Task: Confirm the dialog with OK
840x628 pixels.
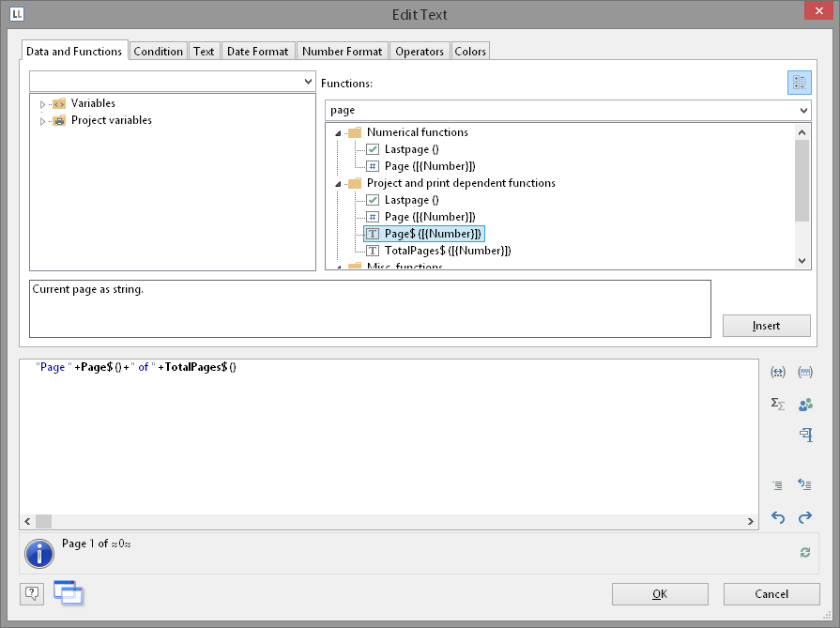Action: 659,594
